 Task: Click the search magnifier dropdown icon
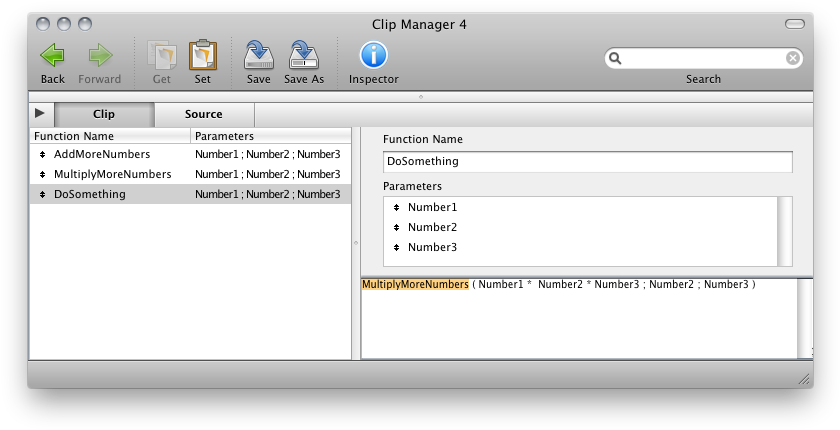pos(616,58)
